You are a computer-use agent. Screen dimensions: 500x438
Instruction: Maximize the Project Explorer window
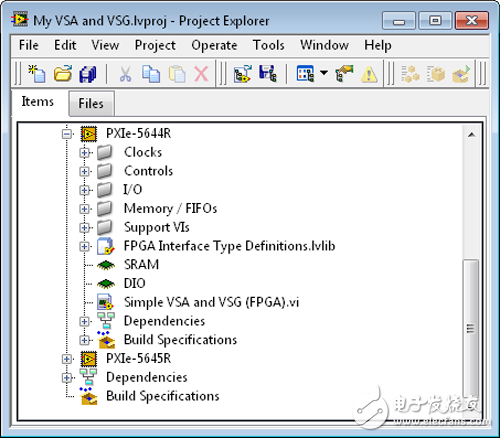click(435, 21)
